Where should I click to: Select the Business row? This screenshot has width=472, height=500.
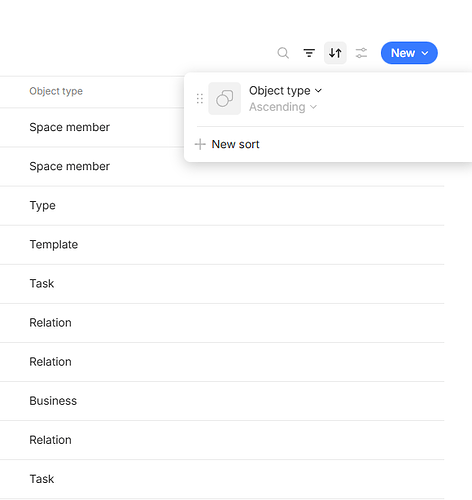click(222, 401)
